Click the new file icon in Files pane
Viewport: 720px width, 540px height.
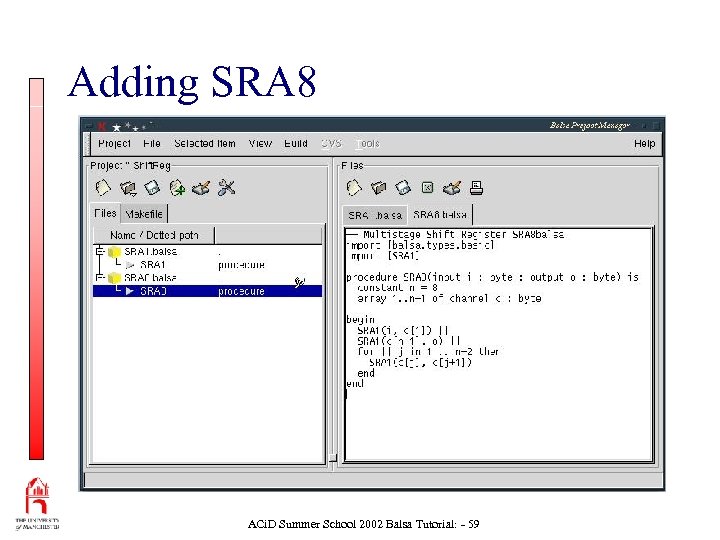(354, 188)
